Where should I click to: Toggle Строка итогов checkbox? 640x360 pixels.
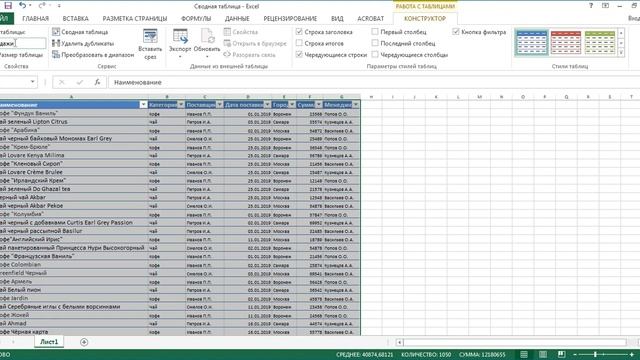[x=299, y=43]
